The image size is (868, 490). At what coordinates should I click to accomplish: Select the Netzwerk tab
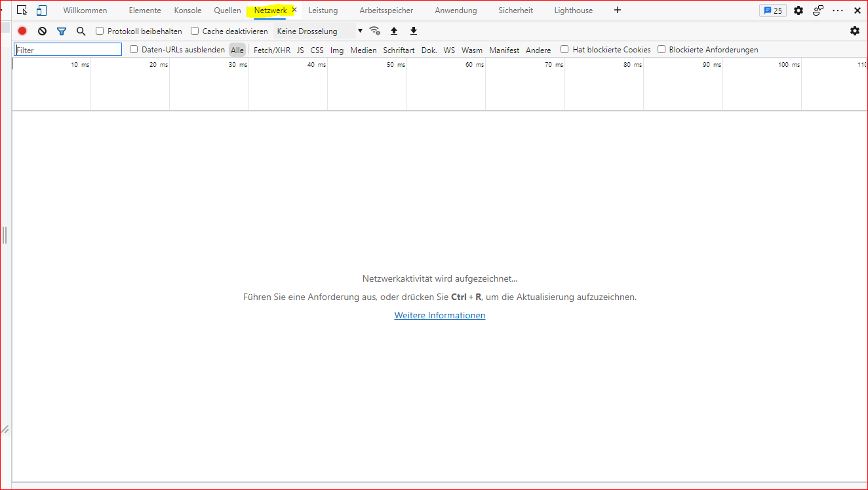tap(270, 10)
